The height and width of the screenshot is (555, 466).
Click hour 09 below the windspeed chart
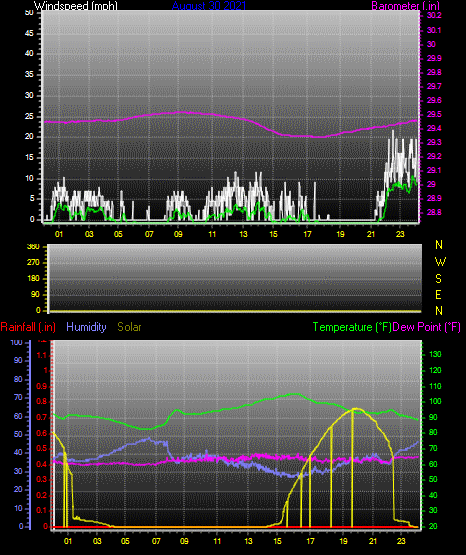click(x=178, y=234)
